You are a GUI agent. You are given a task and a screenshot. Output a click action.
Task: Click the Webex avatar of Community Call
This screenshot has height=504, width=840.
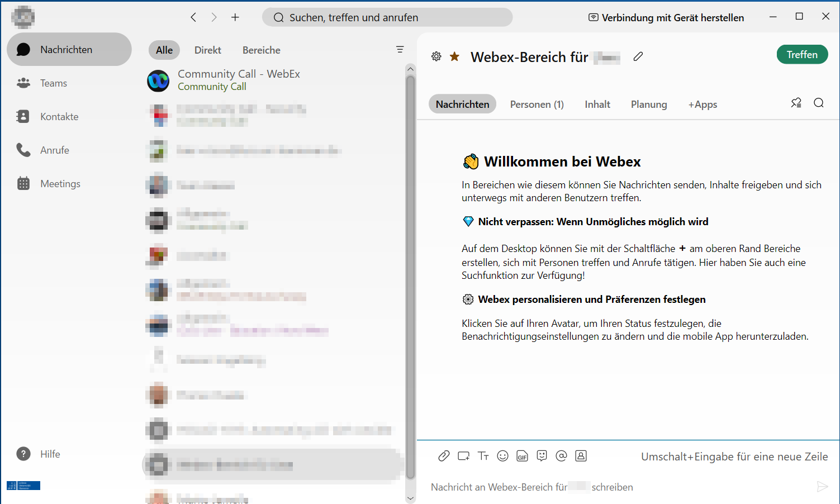[158, 81]
